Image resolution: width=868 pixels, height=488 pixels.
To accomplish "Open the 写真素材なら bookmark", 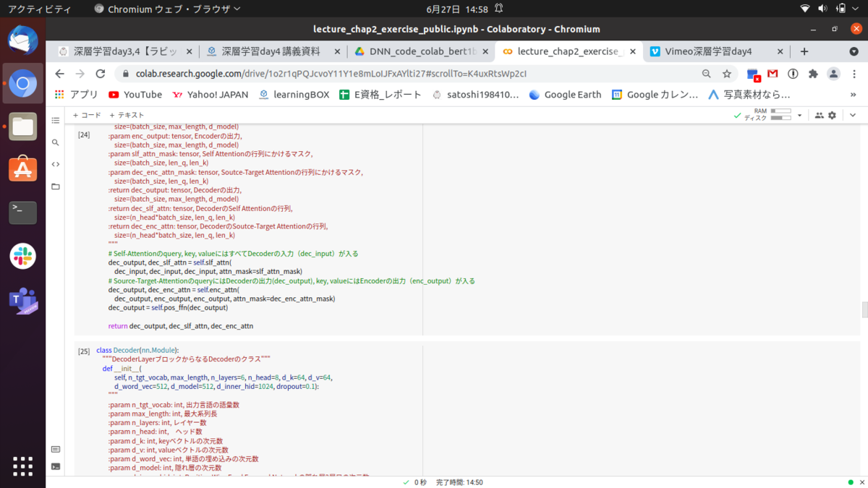I will coord(749,95).
